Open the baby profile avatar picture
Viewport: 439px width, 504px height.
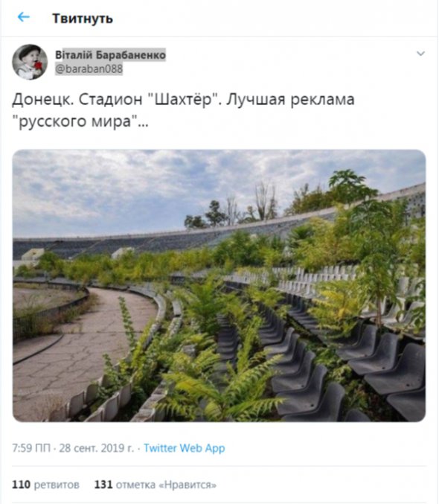(x=30, y=62)
